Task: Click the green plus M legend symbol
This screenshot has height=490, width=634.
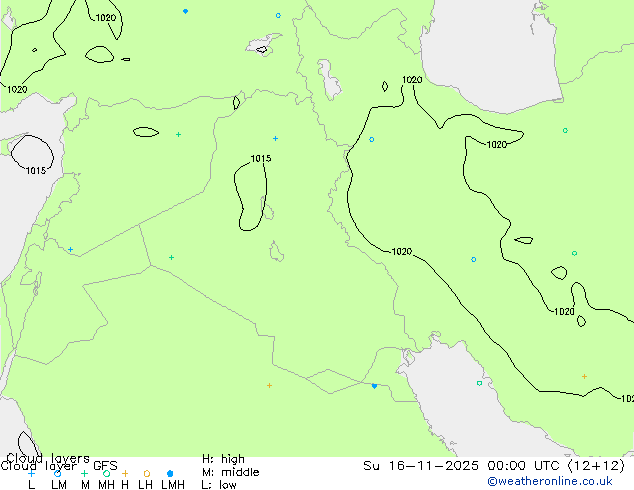Action: pyautogui.click(x=84, y=473)
